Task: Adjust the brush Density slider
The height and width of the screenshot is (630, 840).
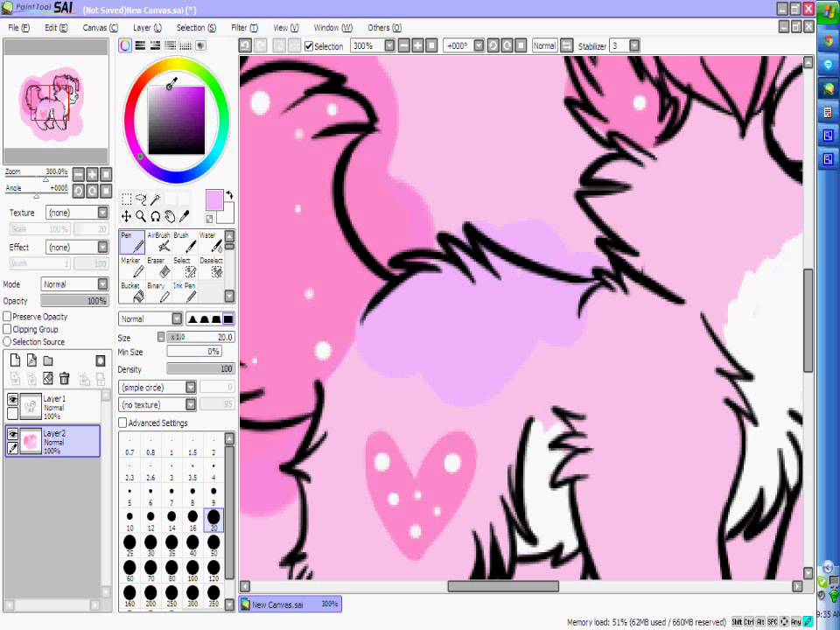Action: coord(201,369)
